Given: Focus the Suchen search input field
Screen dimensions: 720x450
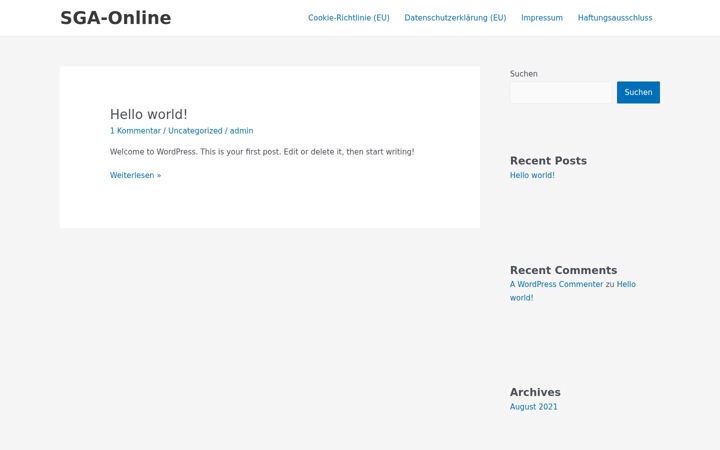Looking at the screenshot, I should click(561, 92).
